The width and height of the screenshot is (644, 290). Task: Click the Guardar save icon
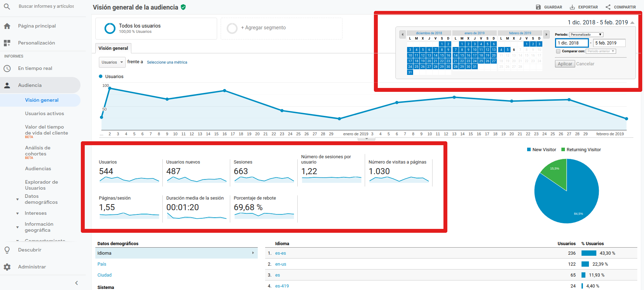(538, 7)
